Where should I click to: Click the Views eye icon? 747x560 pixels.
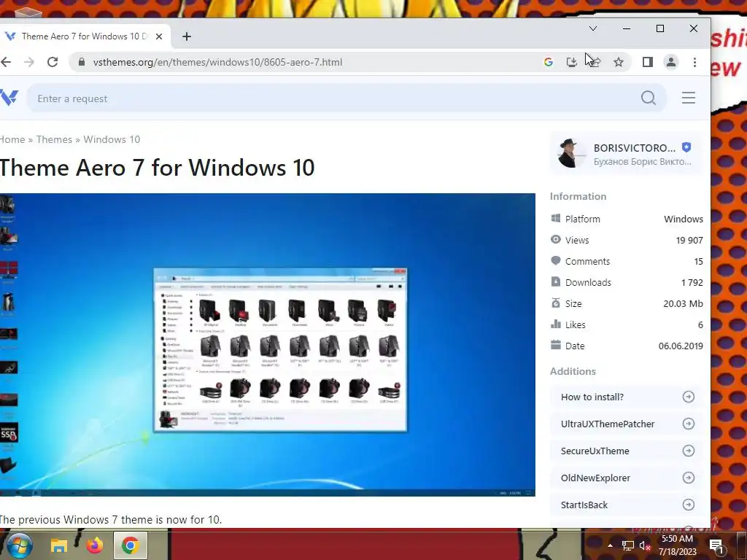[555, 239]
